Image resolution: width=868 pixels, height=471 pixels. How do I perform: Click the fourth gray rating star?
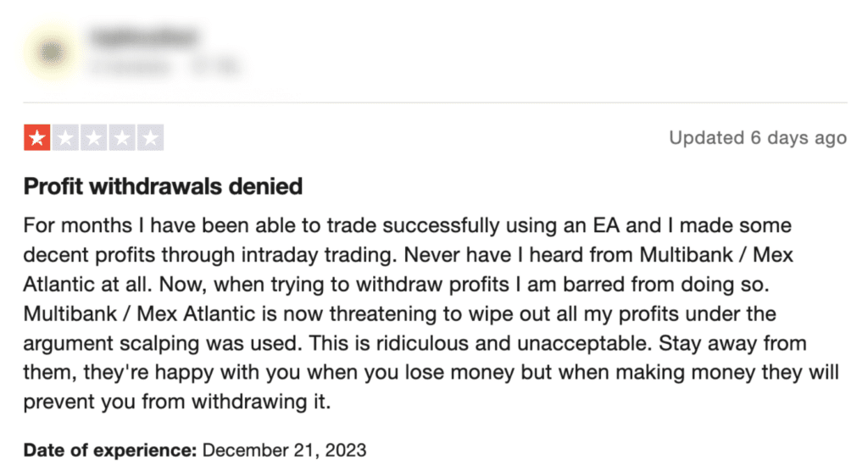122,137
